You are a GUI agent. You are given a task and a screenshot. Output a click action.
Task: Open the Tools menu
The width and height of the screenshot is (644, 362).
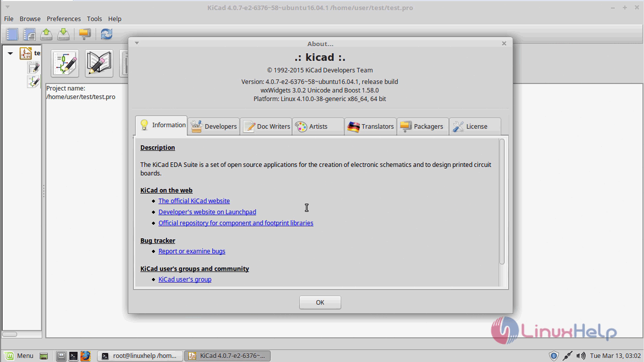[94, 19]
